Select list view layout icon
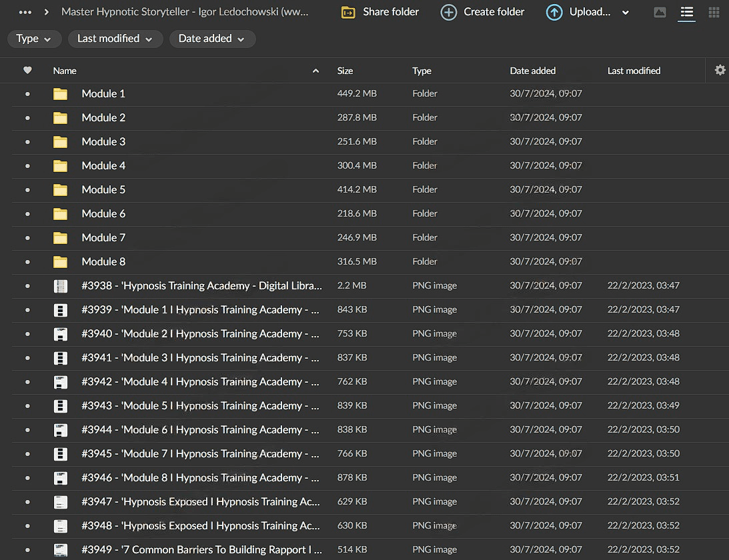 (687, 12)
